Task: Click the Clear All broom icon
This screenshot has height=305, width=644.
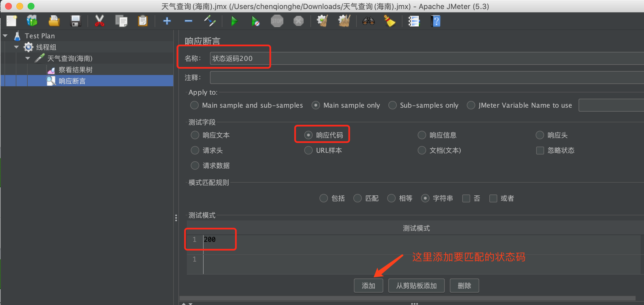Action: click(344, 21)
